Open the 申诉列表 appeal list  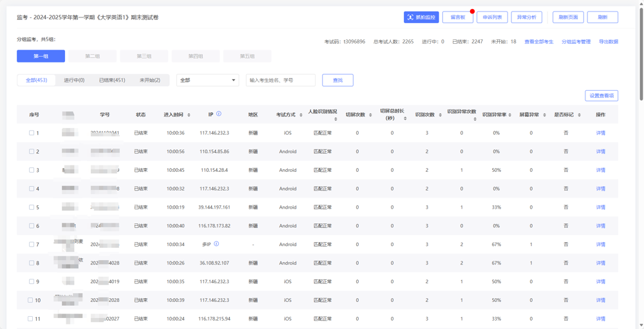(x=492, y=17)
